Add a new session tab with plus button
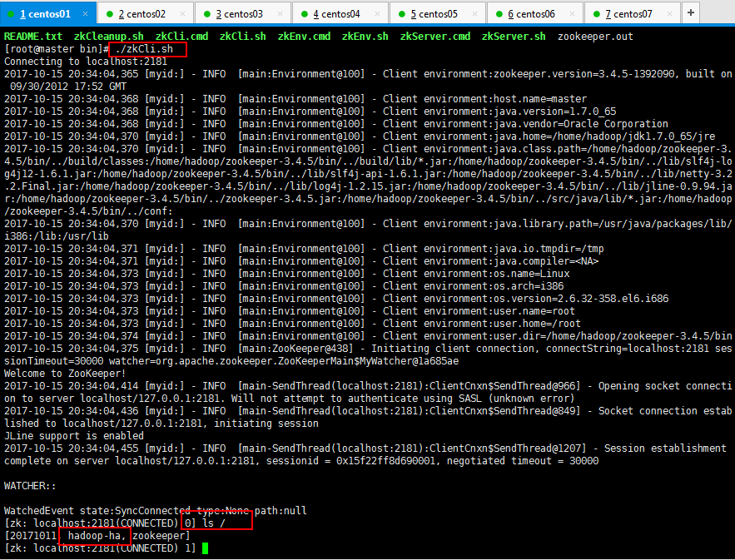 691,12
